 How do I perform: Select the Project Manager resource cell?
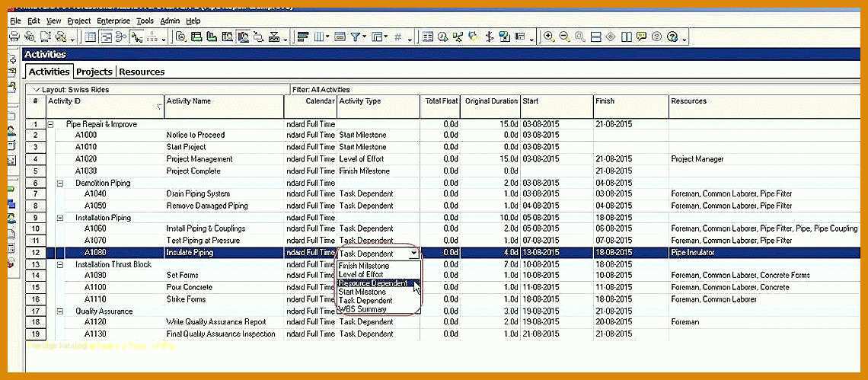pyautogui.click(x=697, y=159)
